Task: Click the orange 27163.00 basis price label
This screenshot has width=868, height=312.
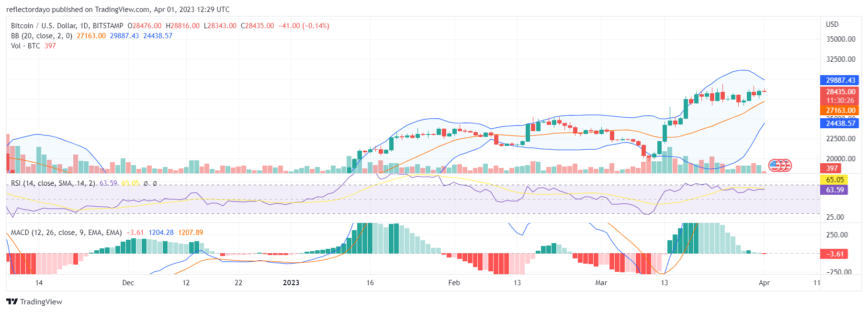Action: [840, 111]
